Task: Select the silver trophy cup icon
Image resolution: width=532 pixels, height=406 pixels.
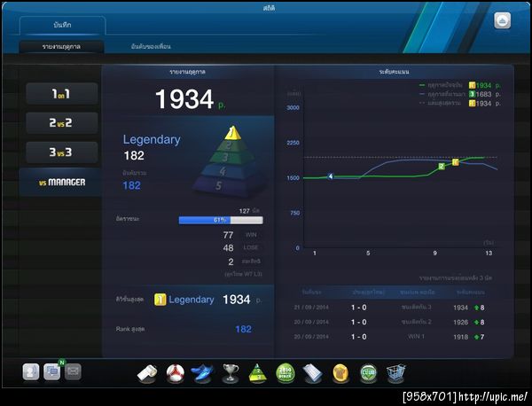Action: (231, 373)
